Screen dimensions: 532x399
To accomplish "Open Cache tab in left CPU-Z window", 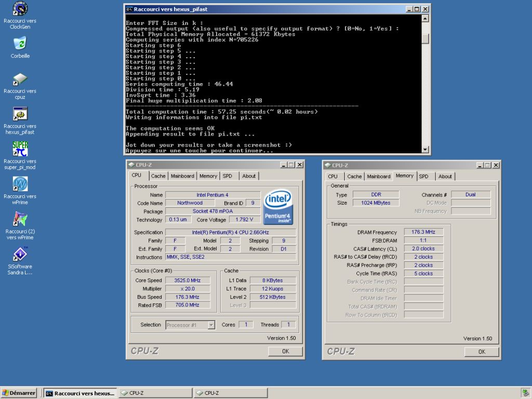I will [158, 176].
